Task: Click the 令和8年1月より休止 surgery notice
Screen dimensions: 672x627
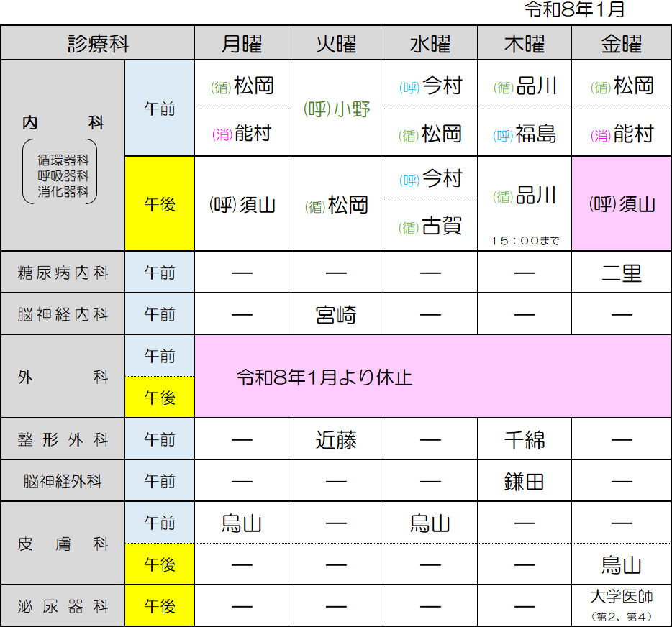Action: pyautogui.click(x=324, y=377)
